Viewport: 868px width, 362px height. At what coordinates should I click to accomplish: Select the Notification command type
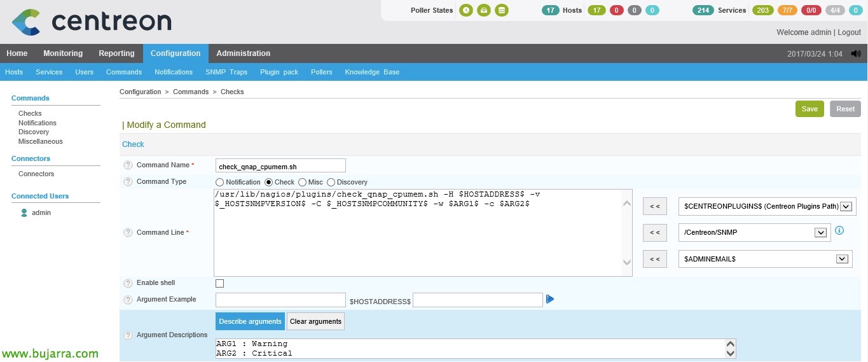[x=220, y=183]
